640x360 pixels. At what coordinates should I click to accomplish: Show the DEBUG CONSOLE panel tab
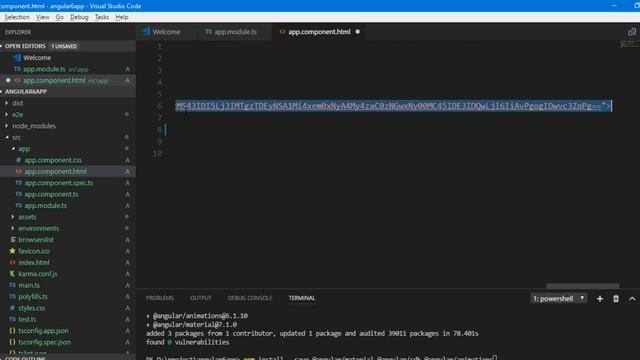[250, 298]
